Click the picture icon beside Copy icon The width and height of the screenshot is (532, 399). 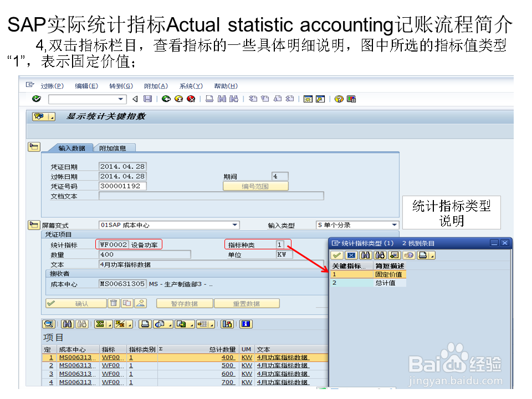coord(140,303)
